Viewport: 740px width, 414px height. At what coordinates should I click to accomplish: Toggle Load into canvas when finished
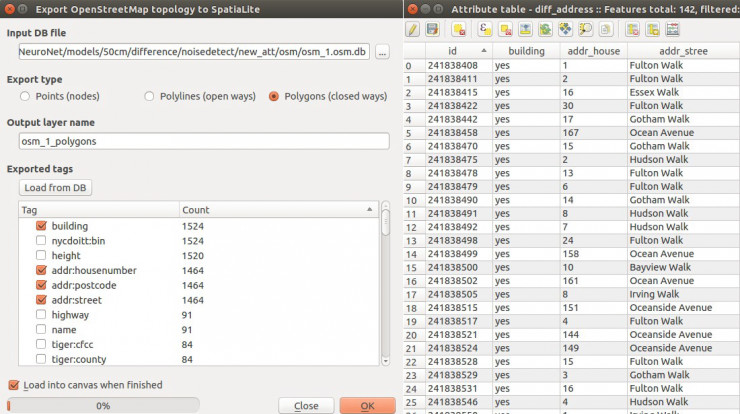[14, 385]
